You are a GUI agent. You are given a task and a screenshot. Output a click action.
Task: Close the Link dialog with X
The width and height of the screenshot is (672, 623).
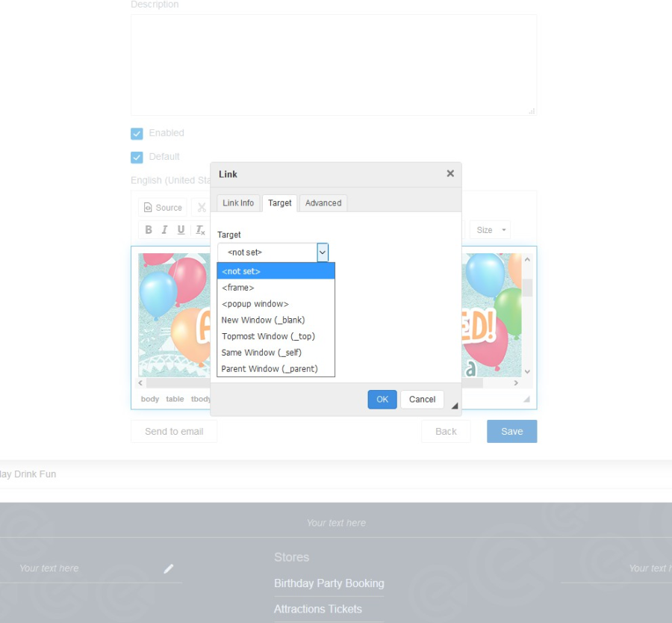[450, 173]
